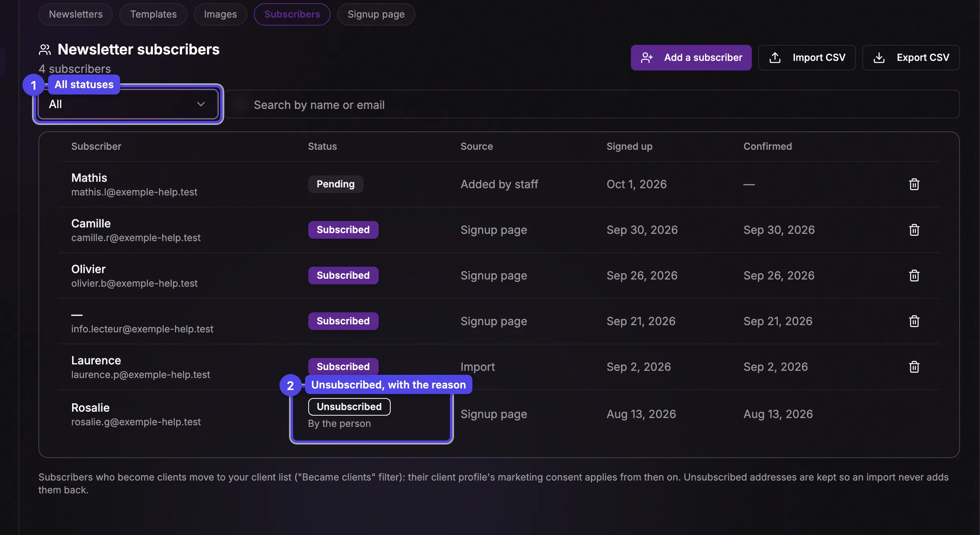Click the Add a subscriber button

[x=691, y=58]
